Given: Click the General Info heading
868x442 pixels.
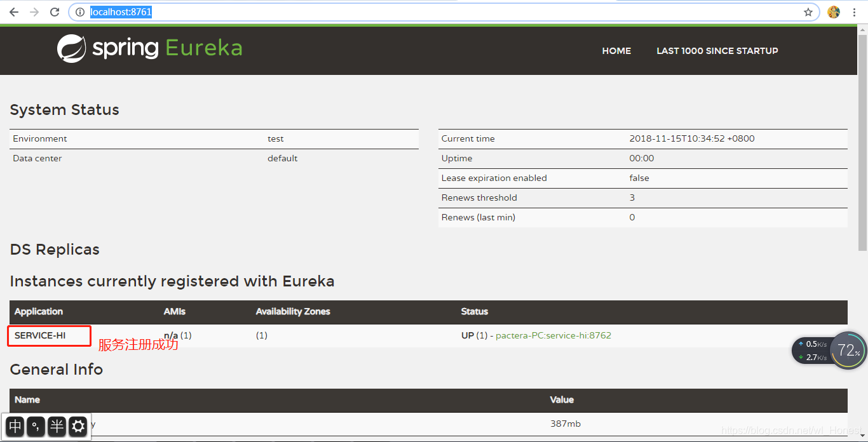Looking at the screenshot, I should pyautogui.click(x=57, y=370).
